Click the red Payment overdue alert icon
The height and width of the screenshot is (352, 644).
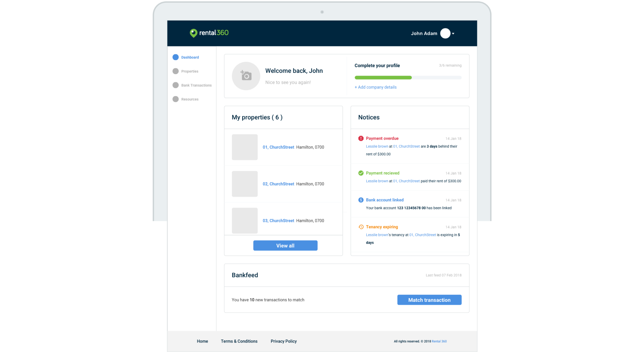[x=361, y=139]
